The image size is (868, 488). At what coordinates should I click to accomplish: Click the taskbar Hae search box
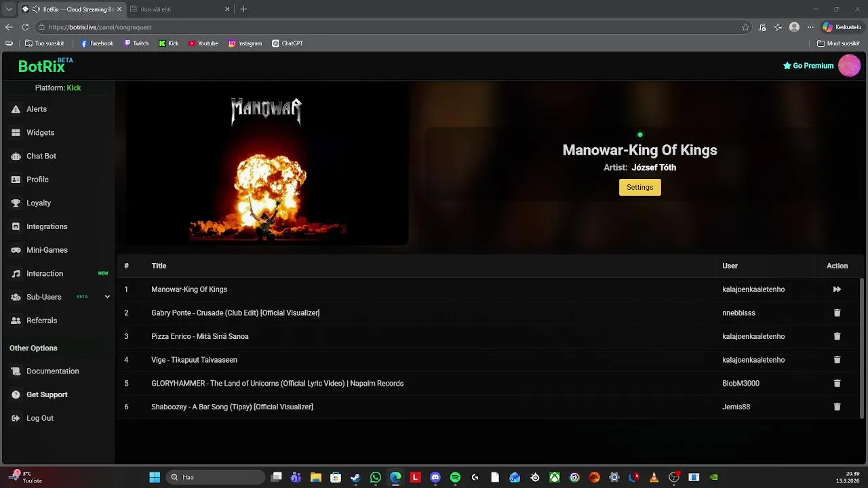216,477
